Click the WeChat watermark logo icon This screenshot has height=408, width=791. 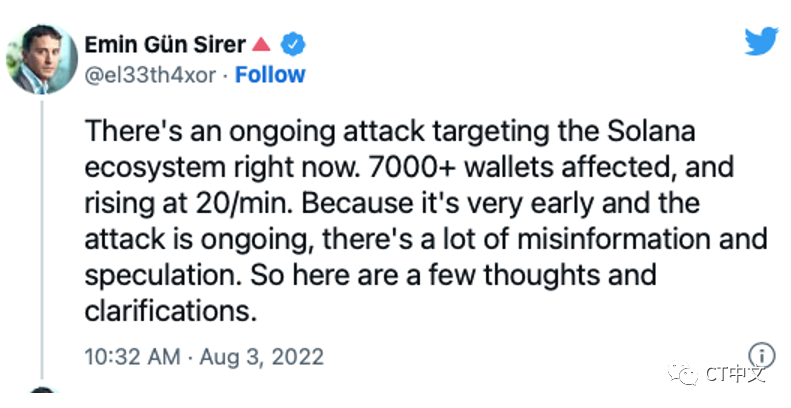pos(683,374)
